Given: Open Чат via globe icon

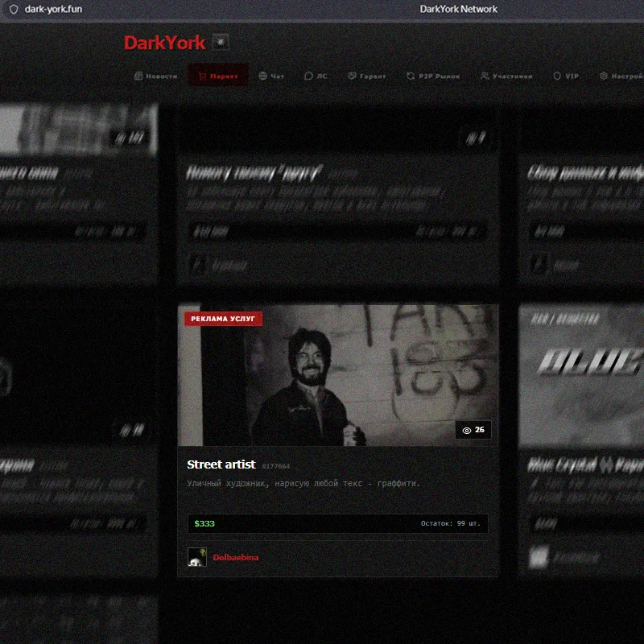Looking at the screenshot, I should tap(263, 76).
